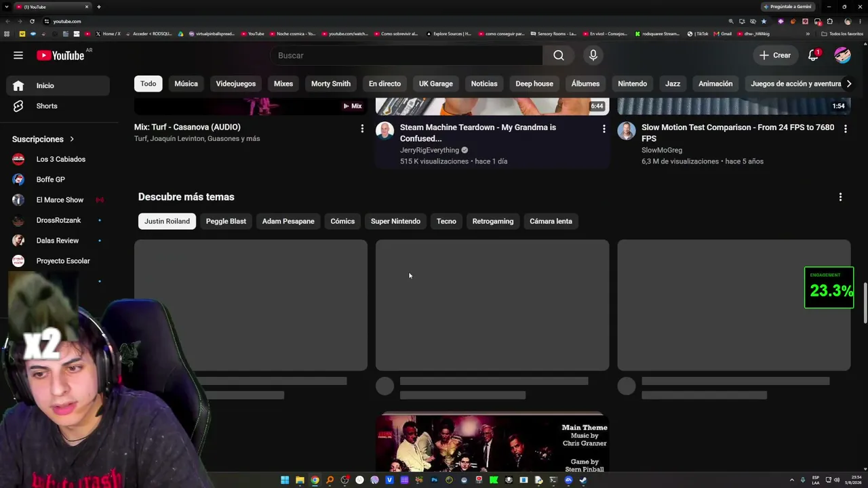Reload the page in Chrome
Screen dimensions: 868x488
pyautogui.click(x=31, y=21)
